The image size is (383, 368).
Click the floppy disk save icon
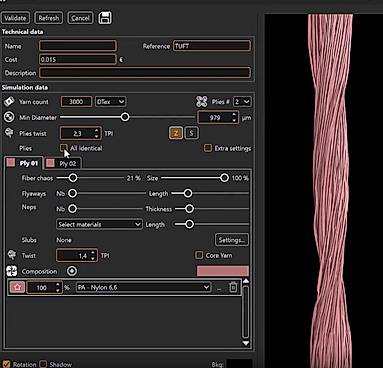click(x=105, y=18)
